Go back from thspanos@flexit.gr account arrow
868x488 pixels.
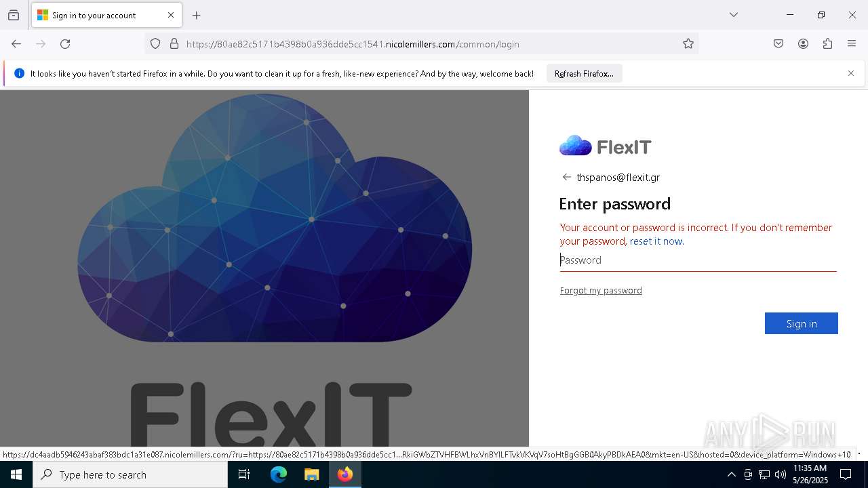(566, 177)
